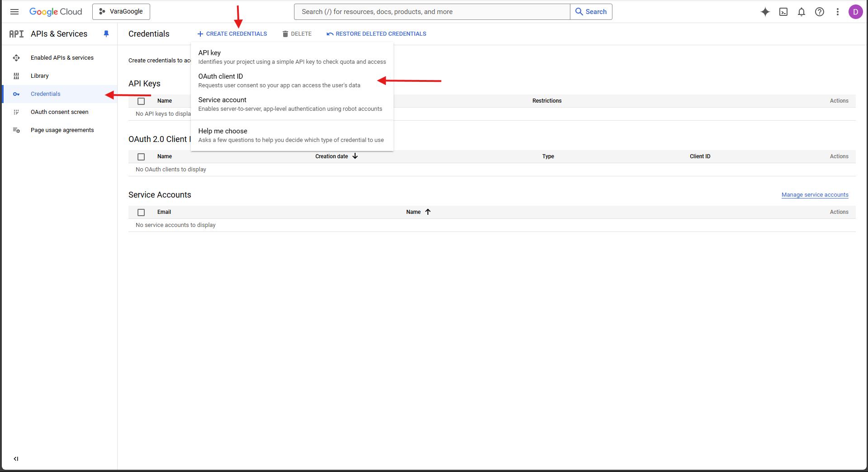The height and width of the screenshot is (472, 868).
Task: Go to Enabled APIs & services
Action: tap(60, 58)
